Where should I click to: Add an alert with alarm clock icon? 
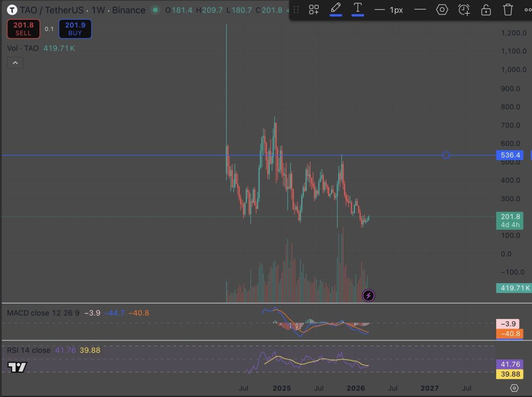click(x=464, y=9)
